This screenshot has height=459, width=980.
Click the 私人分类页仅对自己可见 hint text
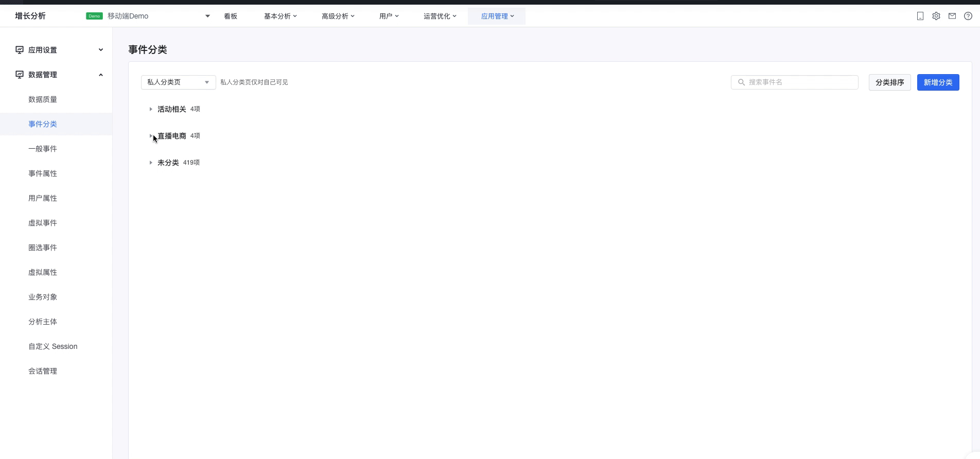click(254, 82)
